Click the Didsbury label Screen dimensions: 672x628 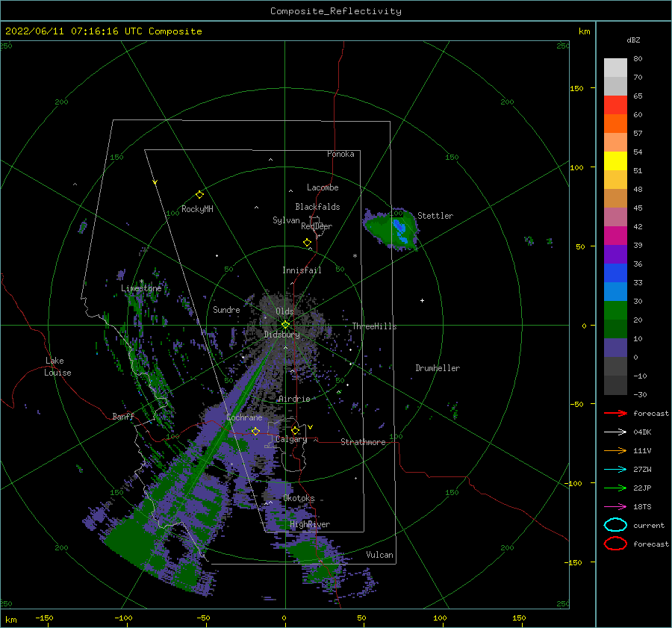[x=281, y=335]
